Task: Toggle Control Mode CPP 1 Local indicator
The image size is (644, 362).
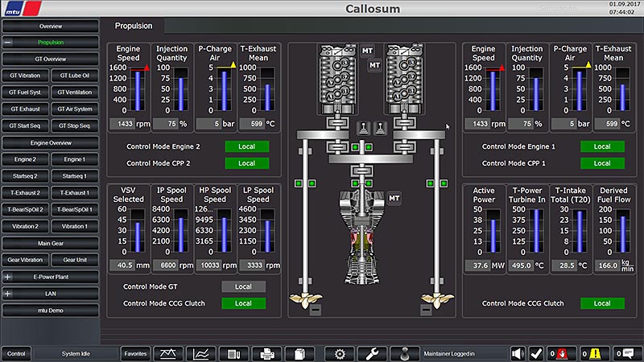Action: click(x=602, y=163)
